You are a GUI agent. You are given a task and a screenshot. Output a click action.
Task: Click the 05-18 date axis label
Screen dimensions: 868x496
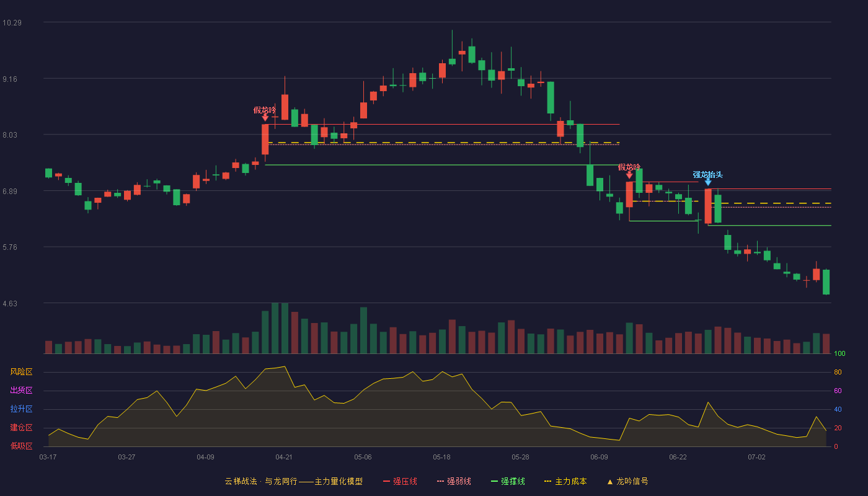[441, 457]
